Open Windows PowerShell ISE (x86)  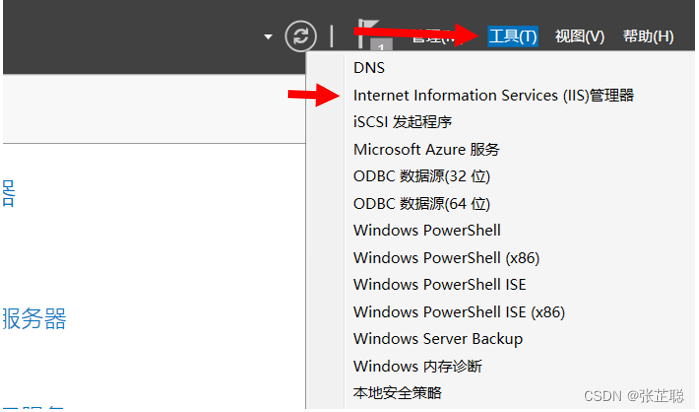click(x=459, y=312)
